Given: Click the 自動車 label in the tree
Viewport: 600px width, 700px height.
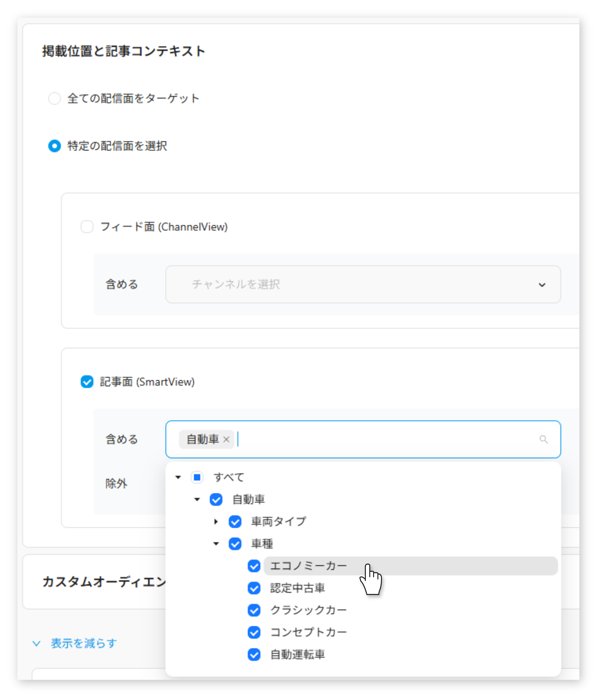Looking at the screenshot, I should pos(249,499).
